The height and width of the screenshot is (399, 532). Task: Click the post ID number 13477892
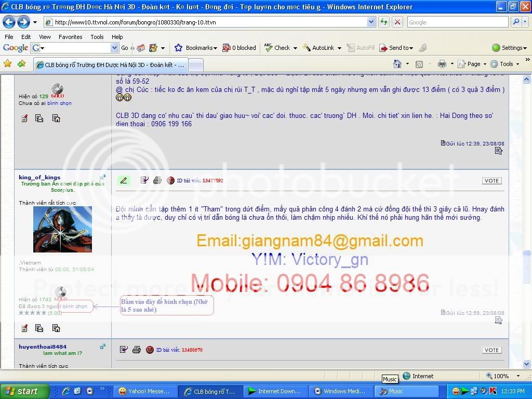[x=212, y=180]
